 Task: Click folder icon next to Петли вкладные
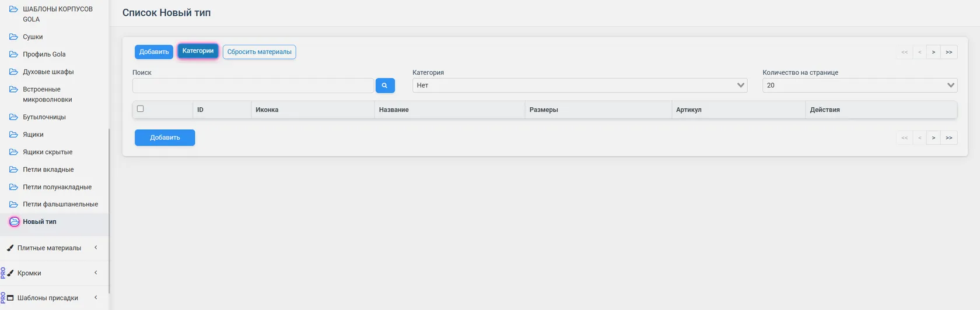point(13,170)
